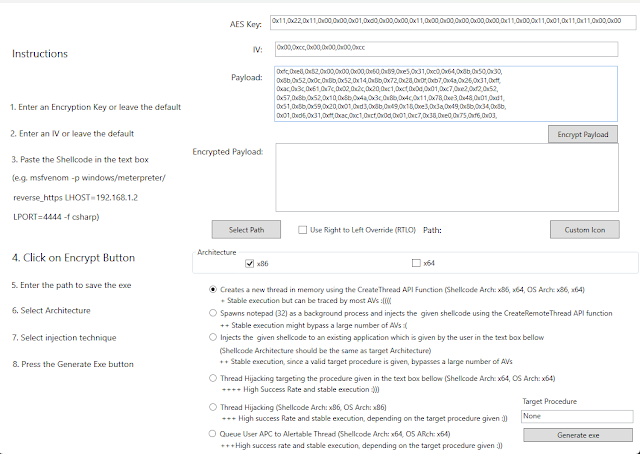
Task: Click '2. Enter an IV or leave the default'
Action: (72, 134)
